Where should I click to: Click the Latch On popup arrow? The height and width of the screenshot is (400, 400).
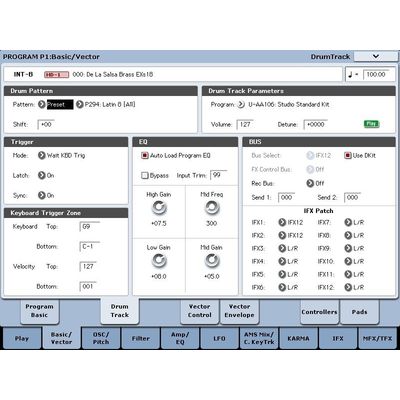pyautogui.click(x=41, y=175)
